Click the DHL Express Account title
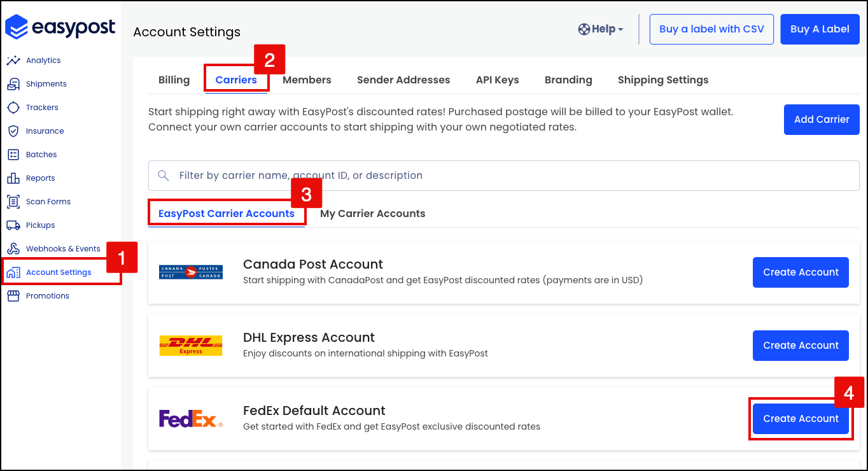The image size is (868, 471). pyautogui.click(x=309, y=337)
